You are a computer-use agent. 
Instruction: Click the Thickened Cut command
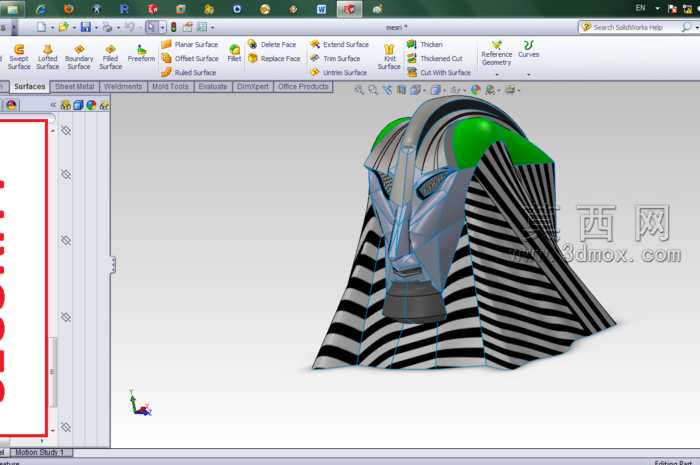point(435,58)
